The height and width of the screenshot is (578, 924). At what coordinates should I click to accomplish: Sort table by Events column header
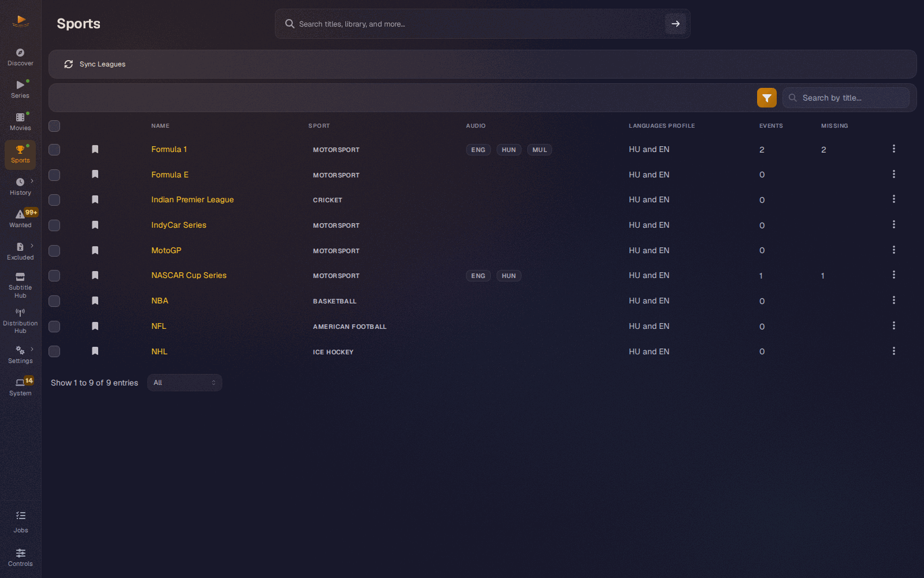click(x=771, y=125)
